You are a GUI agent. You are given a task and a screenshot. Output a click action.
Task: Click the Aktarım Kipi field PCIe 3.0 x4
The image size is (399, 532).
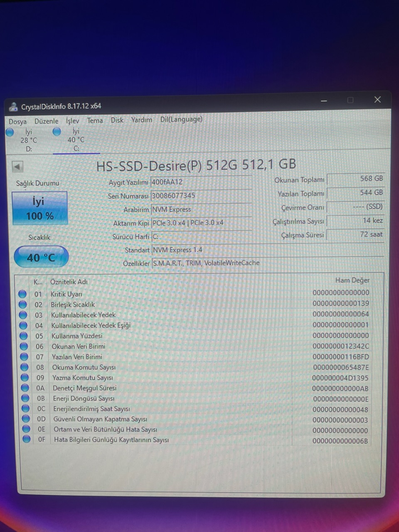tap(202, 223)
